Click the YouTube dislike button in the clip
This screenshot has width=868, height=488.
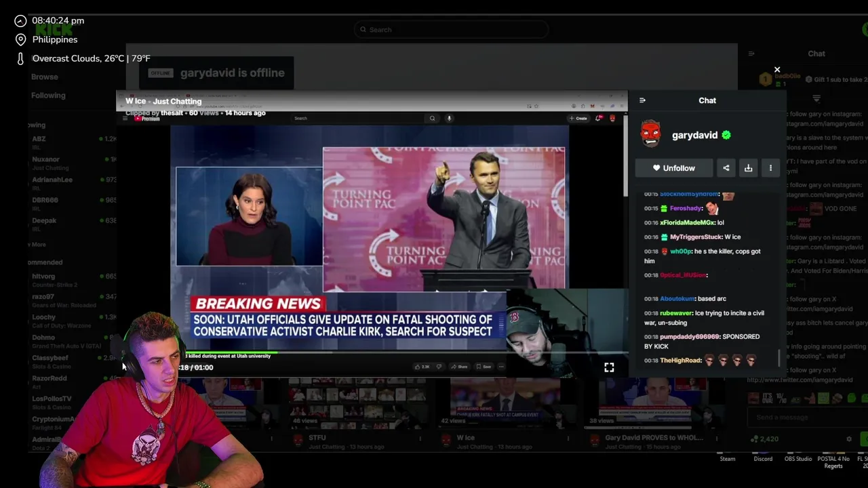tap(439, 367)
